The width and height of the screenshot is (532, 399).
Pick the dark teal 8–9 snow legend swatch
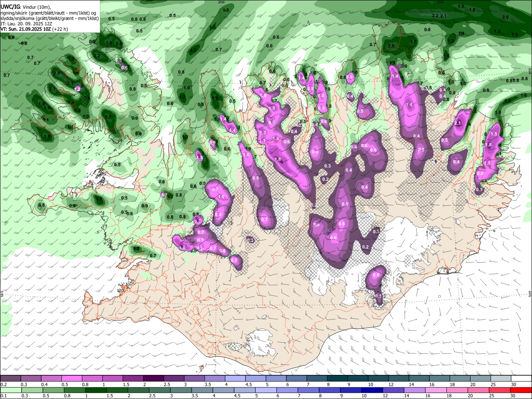click(x=337, y=378)
